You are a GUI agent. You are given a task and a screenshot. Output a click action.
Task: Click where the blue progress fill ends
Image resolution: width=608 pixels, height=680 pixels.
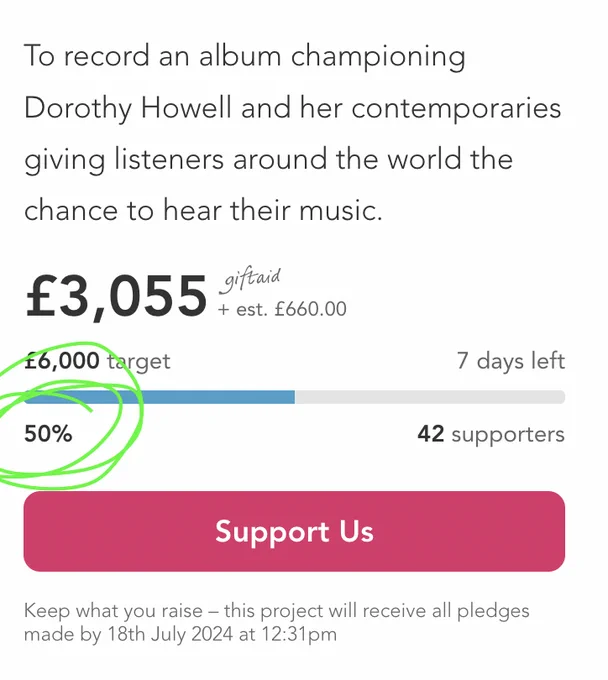[294, 397]
